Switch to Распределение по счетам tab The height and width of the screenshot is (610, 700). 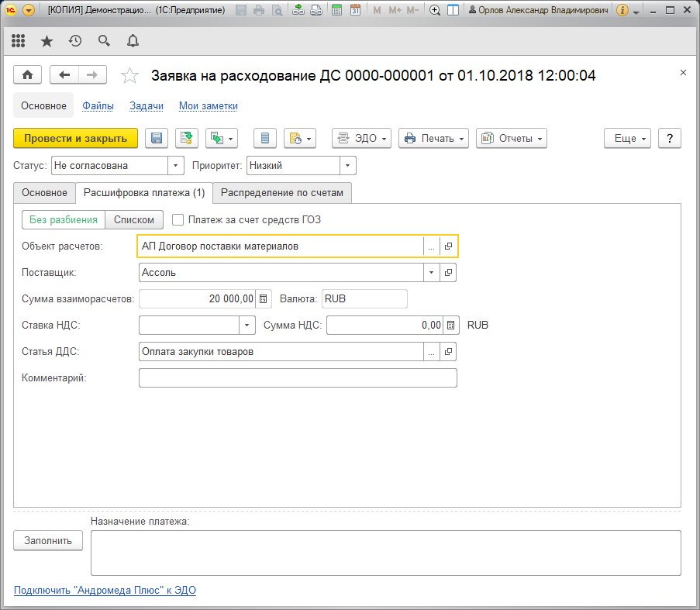[x=282, y=193]
